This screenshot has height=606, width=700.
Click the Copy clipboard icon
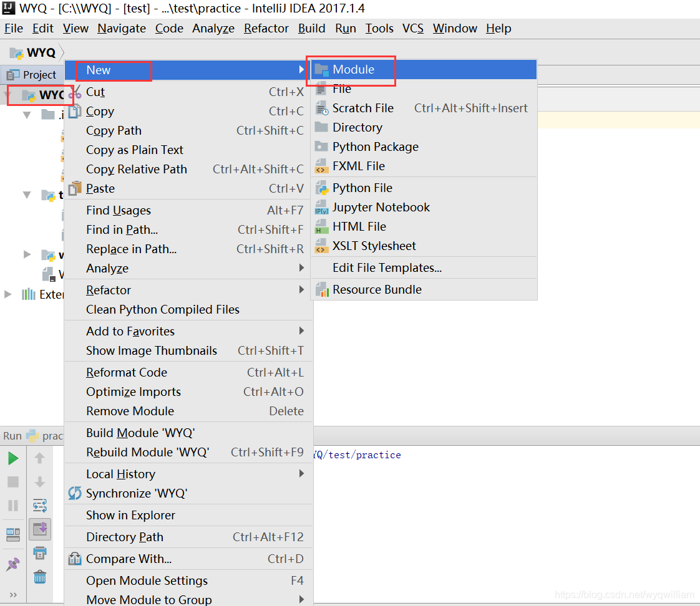pos(75,111)
